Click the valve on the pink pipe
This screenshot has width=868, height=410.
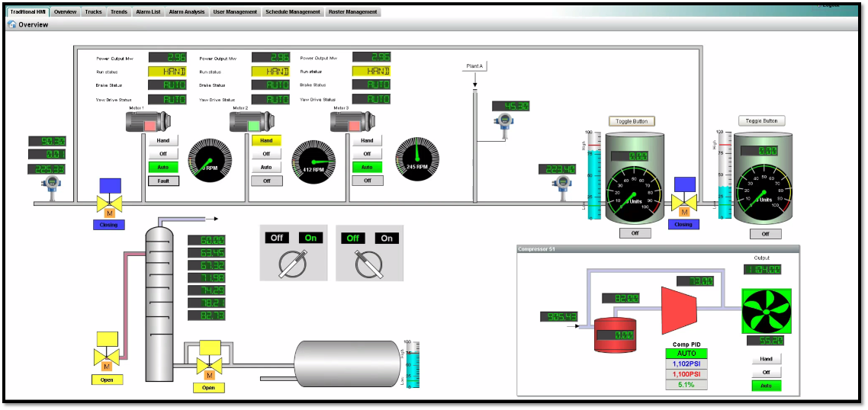pos(107,352)
